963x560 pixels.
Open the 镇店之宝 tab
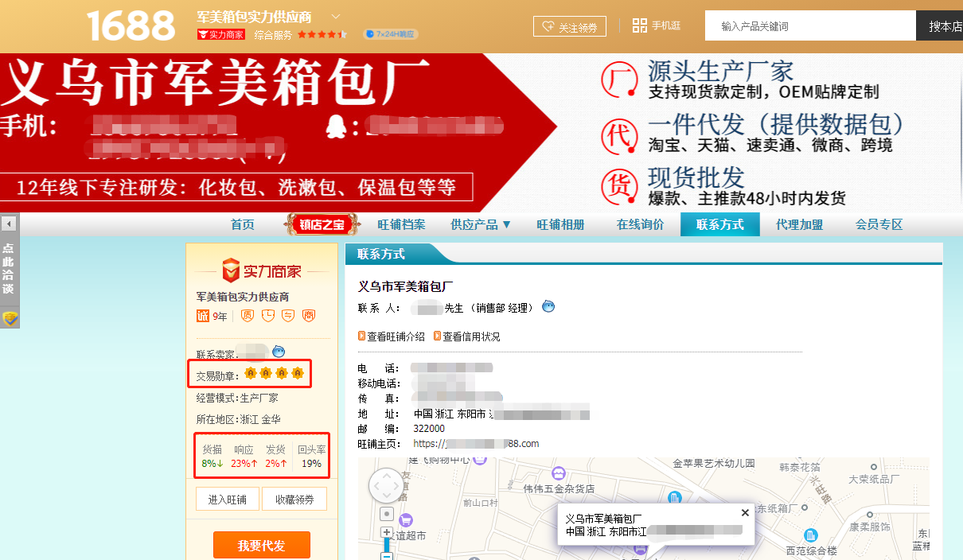[322, 224]
